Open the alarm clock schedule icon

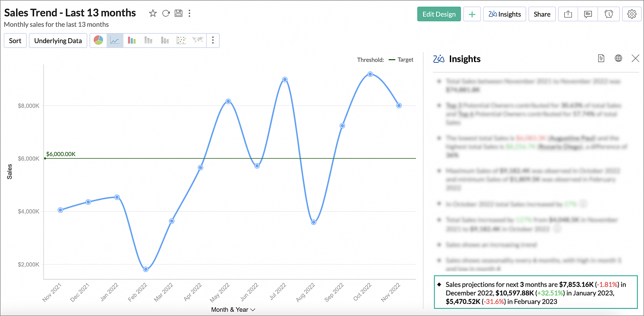(608, 14)
